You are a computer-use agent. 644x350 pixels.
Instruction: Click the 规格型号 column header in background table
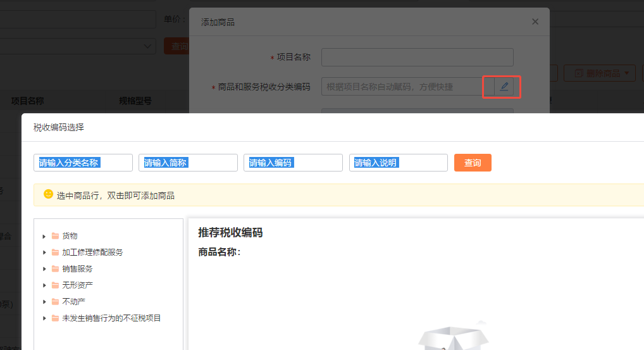coord(135,101)
